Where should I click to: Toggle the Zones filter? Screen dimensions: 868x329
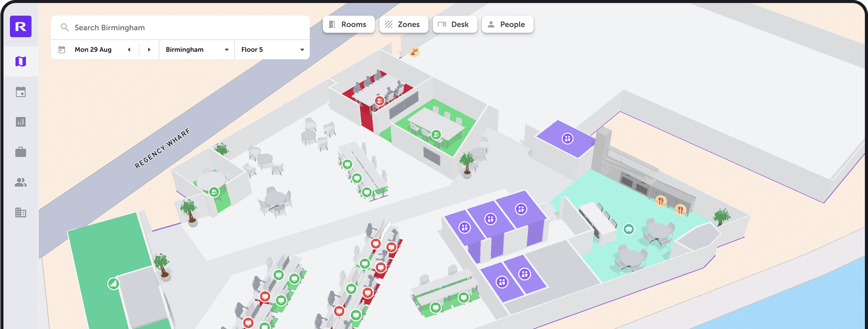[x=403, y=24]
